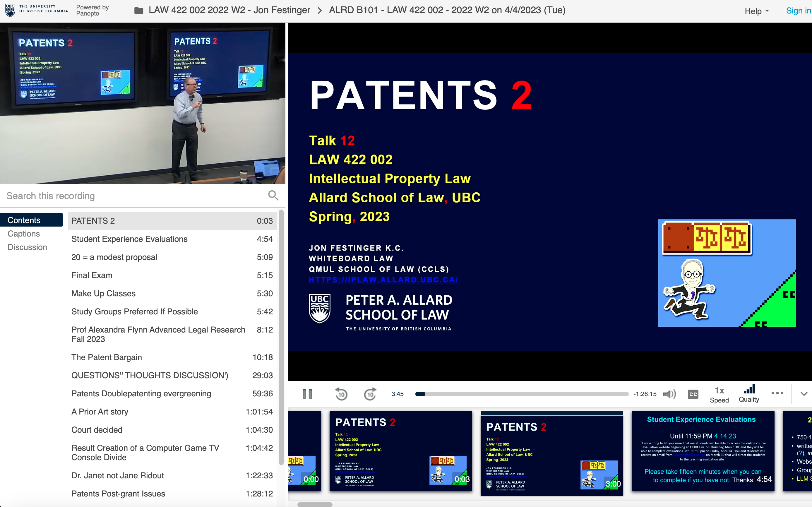This screenshot has height=507, width=812.
Task: Open the 1x Speed menu
Action: pyautogui.click(x=719, y=395)
